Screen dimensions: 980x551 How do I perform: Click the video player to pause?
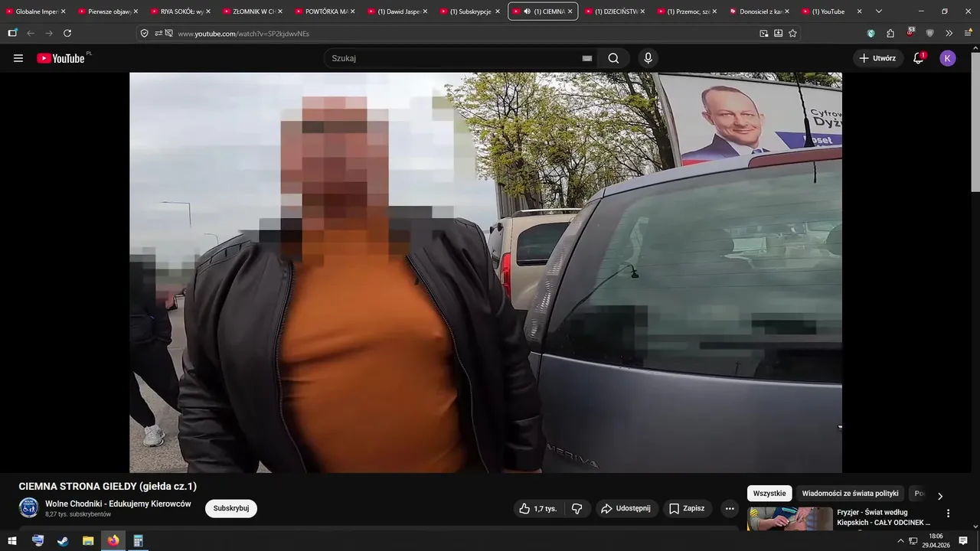point(485,272)
